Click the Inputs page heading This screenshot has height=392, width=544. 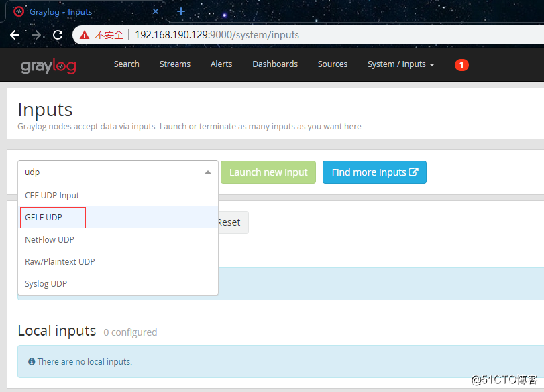(45, 110)
